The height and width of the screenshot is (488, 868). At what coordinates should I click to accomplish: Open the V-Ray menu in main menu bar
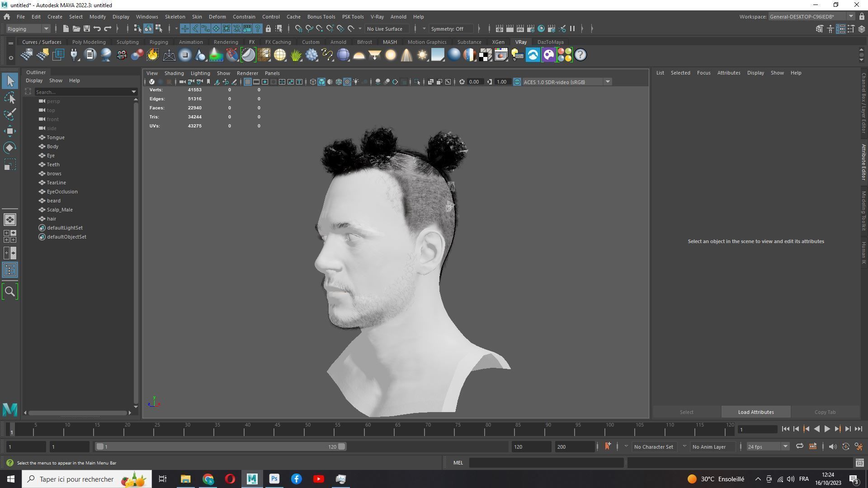tap(377, 17)
